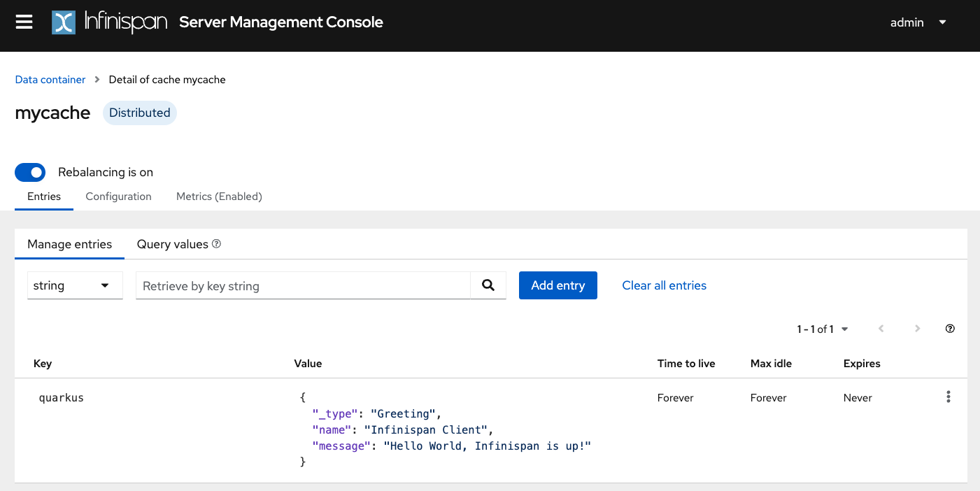Focus the Retrieve by key input field

pyautogui.click(x=302, y=285)
